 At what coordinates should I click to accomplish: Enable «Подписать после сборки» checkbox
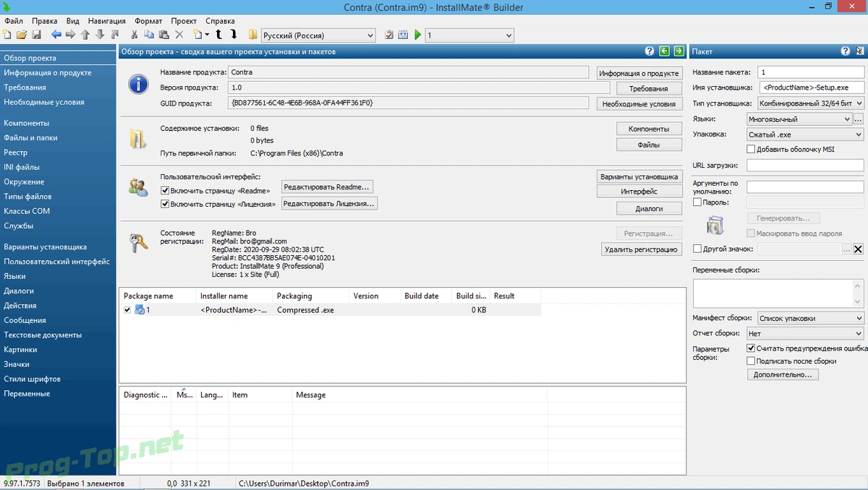[x=751, y=361]
